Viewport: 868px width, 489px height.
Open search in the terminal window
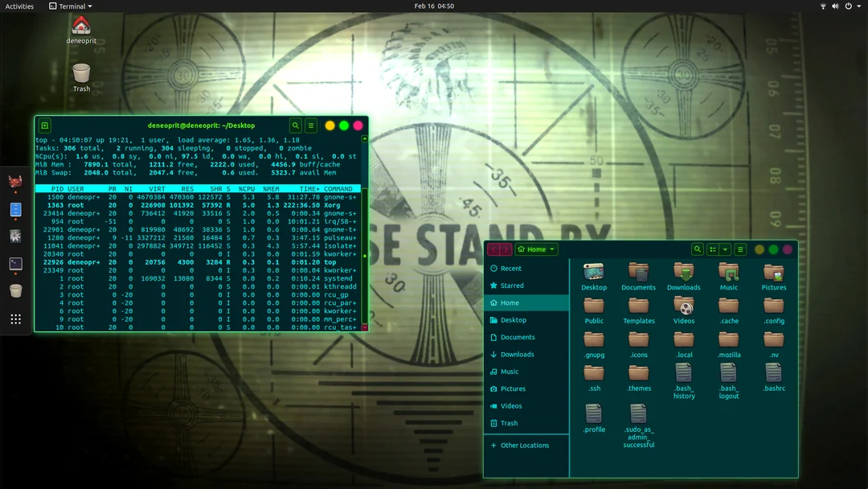(x=297, y=125)
